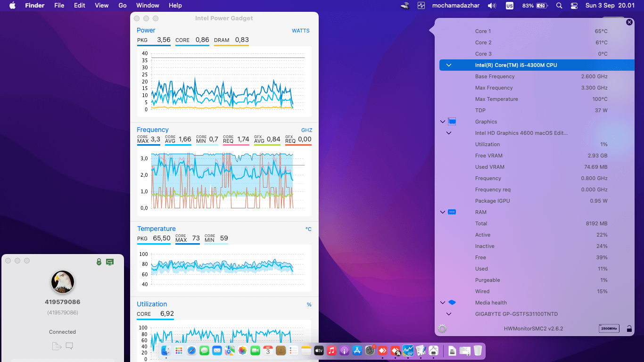
Task: Open the volume control in menu bar
Action: (492, 6)
